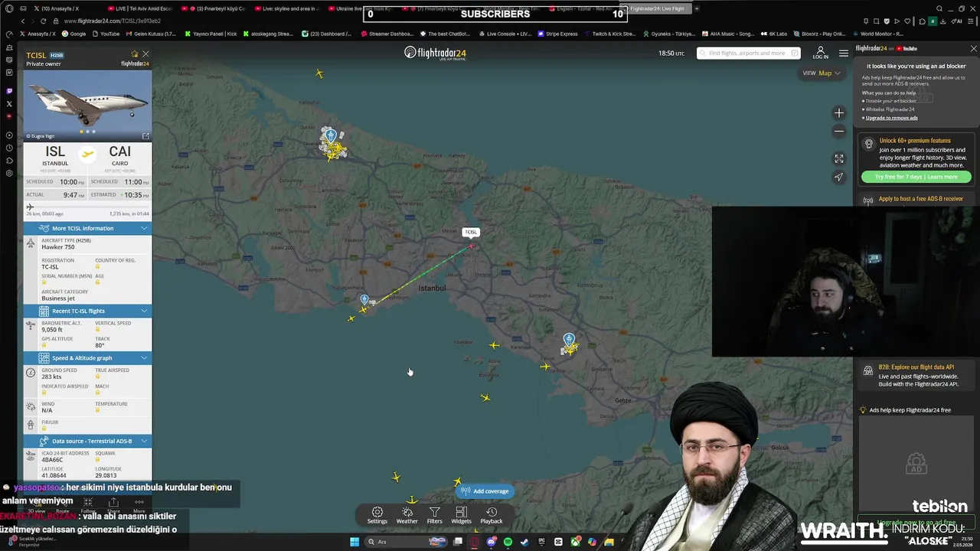Open Discord from the taskbar
The image size is (980, 551).
[x=491, y=542]
